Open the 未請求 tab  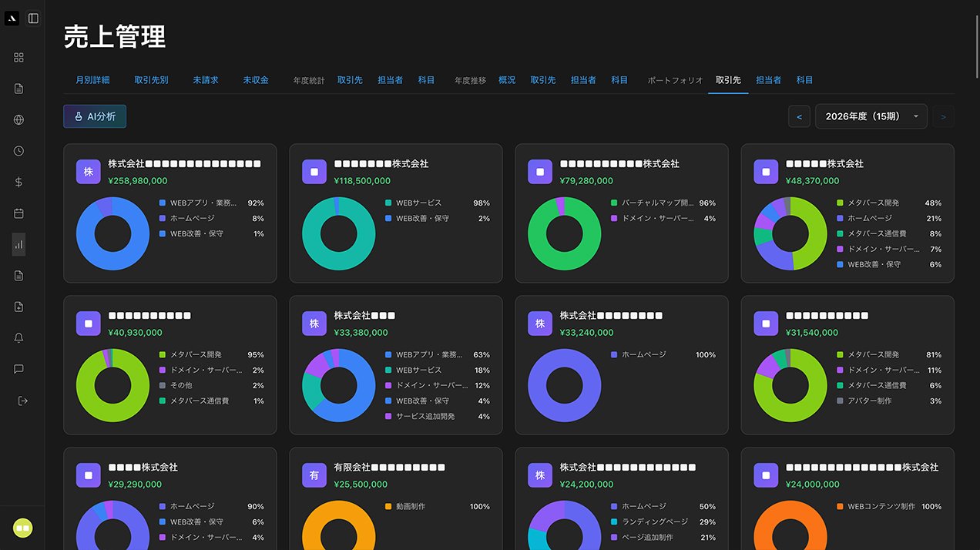click(x=206, y=80)
